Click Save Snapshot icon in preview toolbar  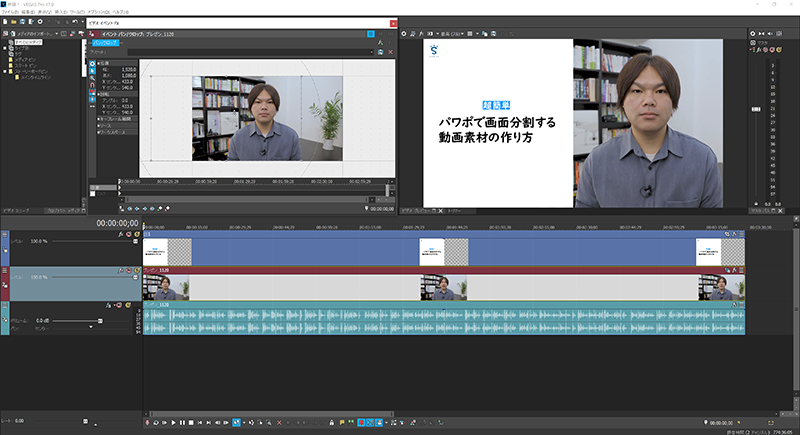[493, 34]
